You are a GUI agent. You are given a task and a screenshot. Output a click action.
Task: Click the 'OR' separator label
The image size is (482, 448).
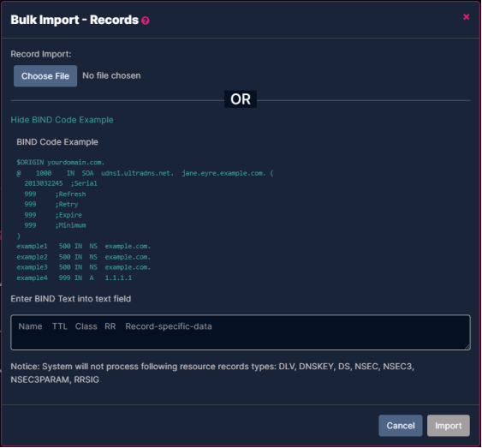(241, 99)
